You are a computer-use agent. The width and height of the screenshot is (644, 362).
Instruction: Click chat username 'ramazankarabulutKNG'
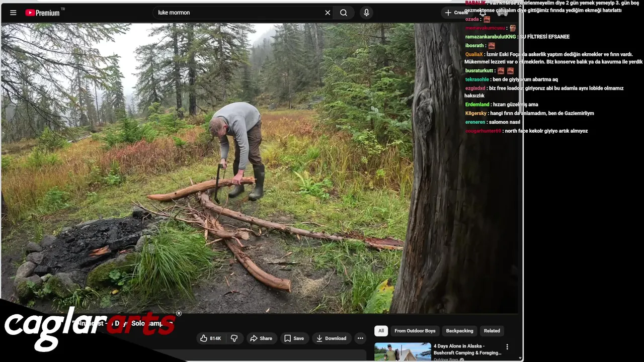coord(491,37)
